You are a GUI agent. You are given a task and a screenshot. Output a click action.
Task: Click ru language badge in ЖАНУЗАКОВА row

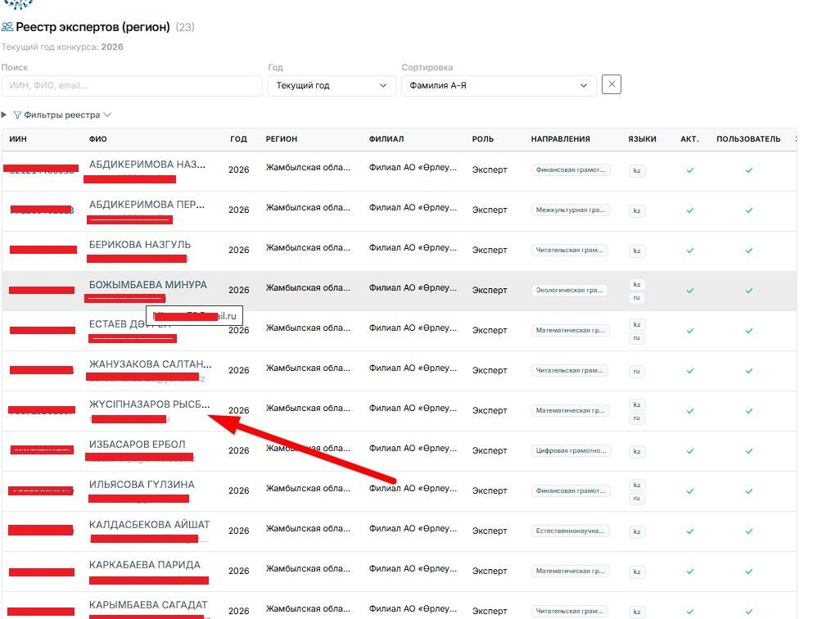(636, 371)
